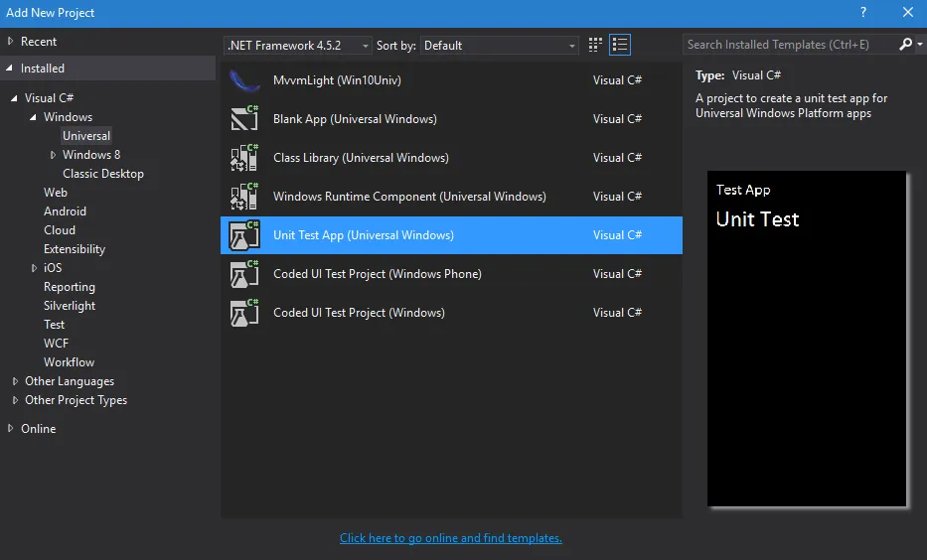Image resolution: width=927 pixels, height=560 pixels.
Task: Select the Reporting category
Action: [70, 287]
